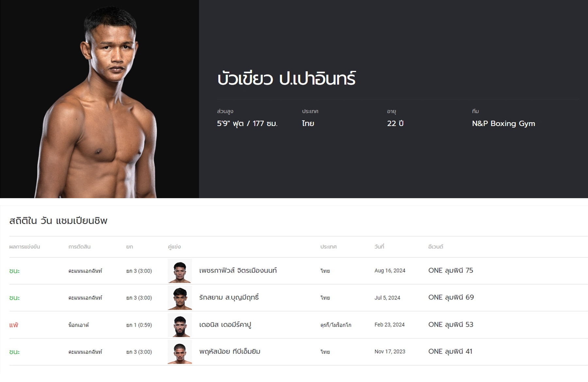Click the ผลการแข่งขัน column header

point(25,247)
